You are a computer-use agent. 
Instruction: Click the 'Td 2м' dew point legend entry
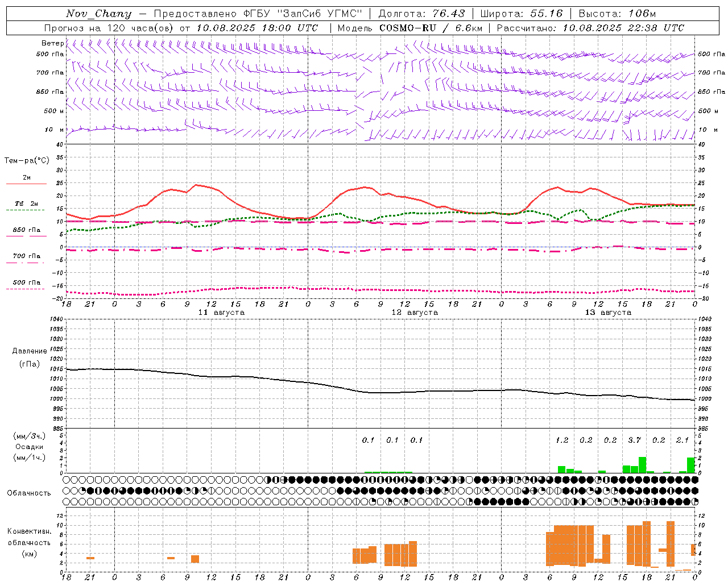(27, 203)
